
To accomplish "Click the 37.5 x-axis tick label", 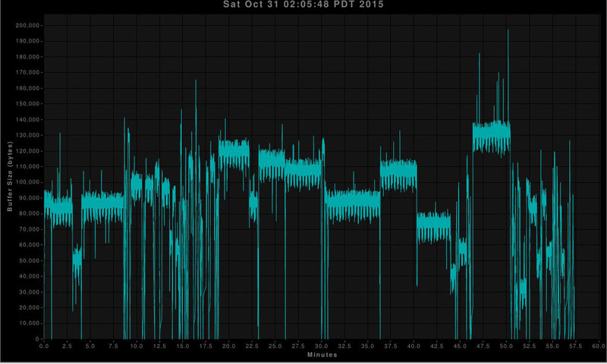I will (391, 346).
